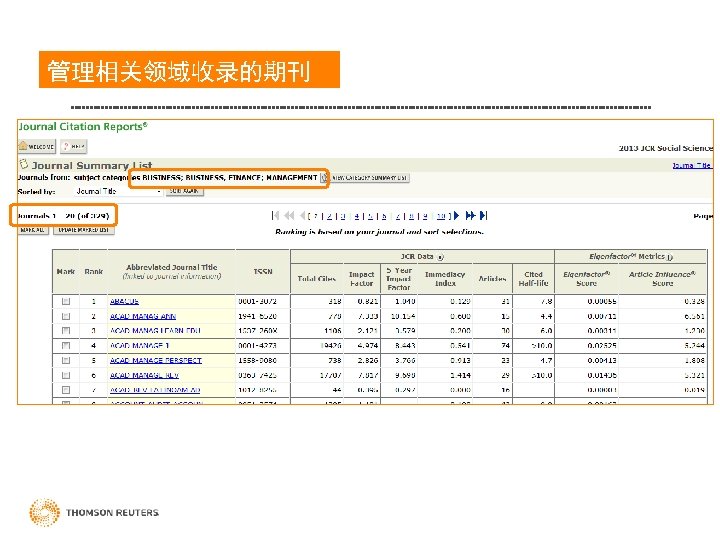Click the Total Cites column header
720x540 pixels.
(316, 278)
